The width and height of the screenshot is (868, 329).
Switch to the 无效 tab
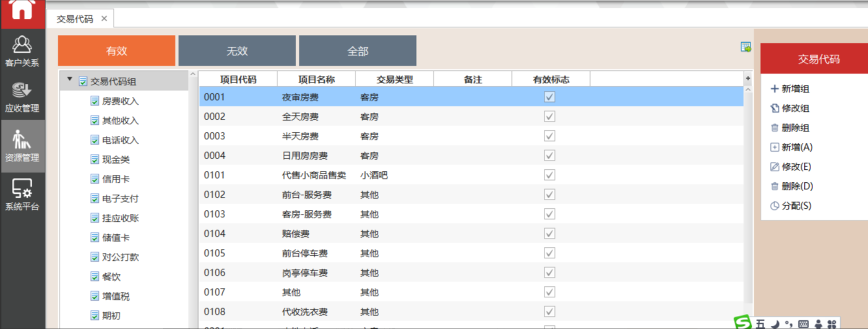(x=237, y=51)
